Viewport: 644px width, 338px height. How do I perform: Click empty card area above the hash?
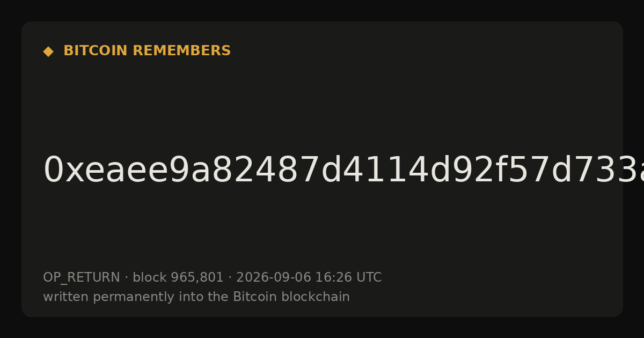[322, 107]
